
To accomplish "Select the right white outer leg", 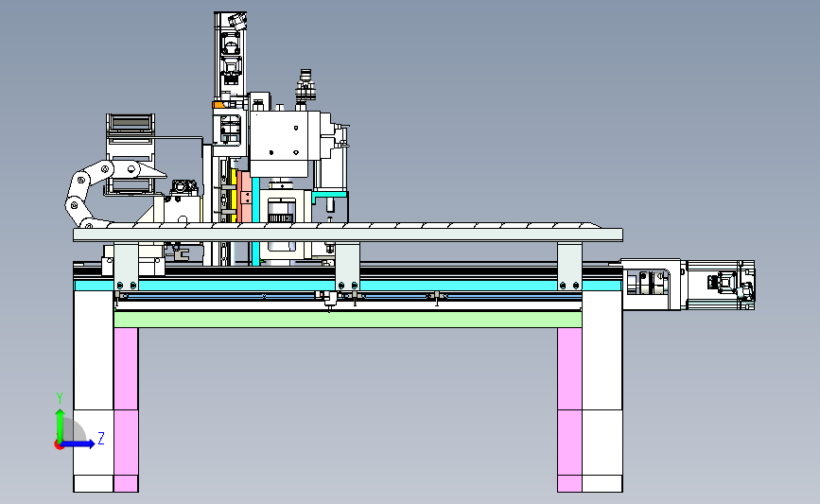I will [602, 391].
